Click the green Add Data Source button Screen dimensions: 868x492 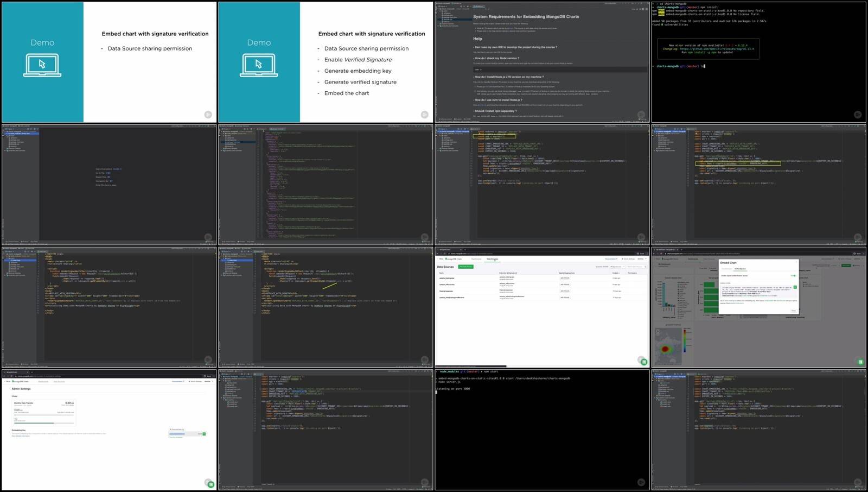click(x=465, y=267)
